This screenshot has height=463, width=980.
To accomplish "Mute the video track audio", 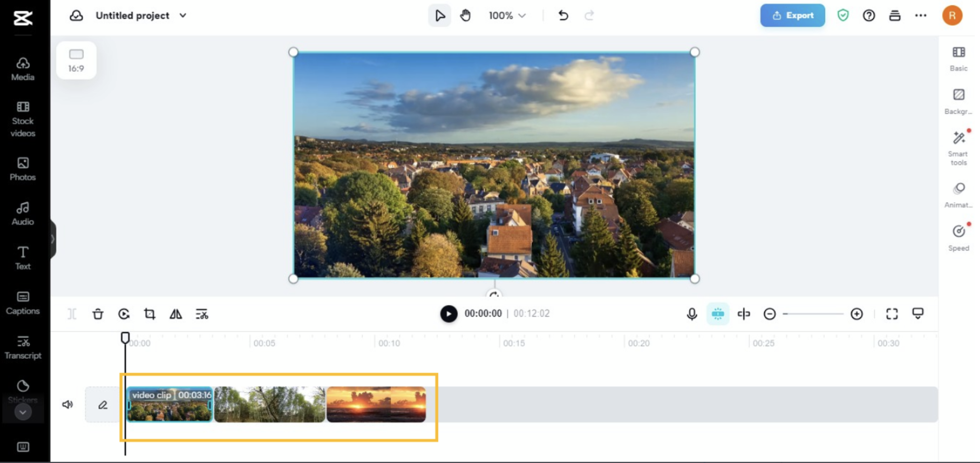I will click(x=67, y=404).
